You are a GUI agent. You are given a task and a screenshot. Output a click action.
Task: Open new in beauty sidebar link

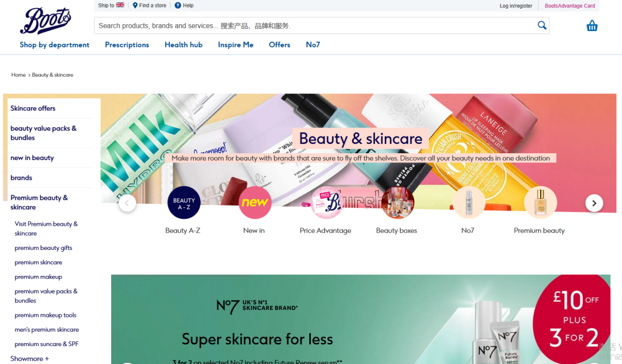click(32, 158)
